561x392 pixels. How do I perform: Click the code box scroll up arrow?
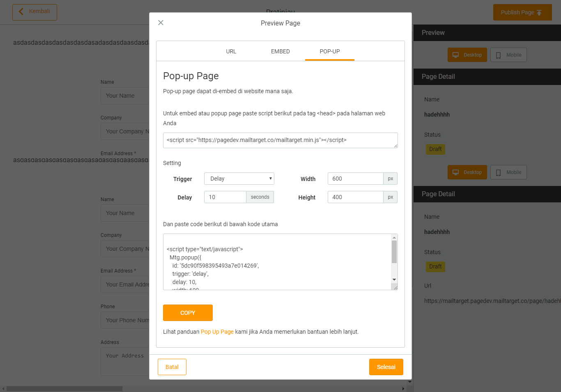[394, 238]
